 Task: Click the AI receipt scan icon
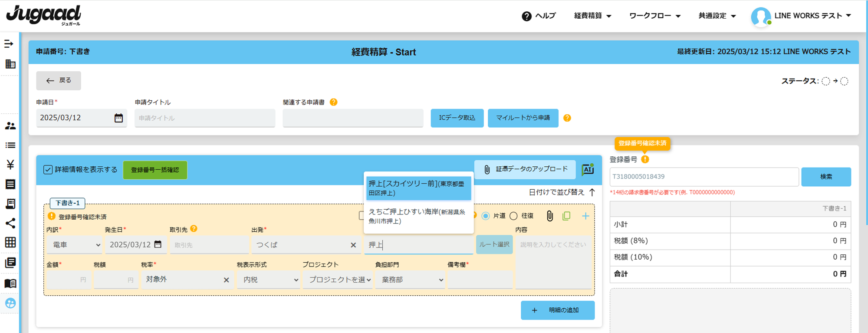coord(588,169)
